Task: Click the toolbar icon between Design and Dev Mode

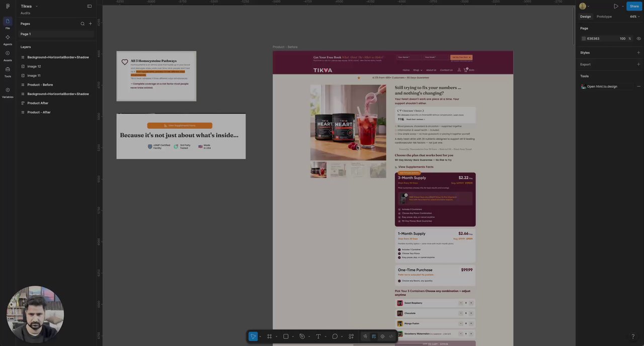Action: coord(382,336)
